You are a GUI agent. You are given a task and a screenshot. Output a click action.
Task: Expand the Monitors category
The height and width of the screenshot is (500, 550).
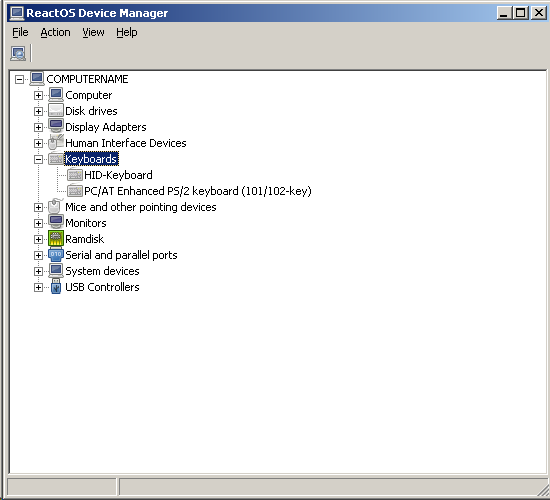coord(39,223)
